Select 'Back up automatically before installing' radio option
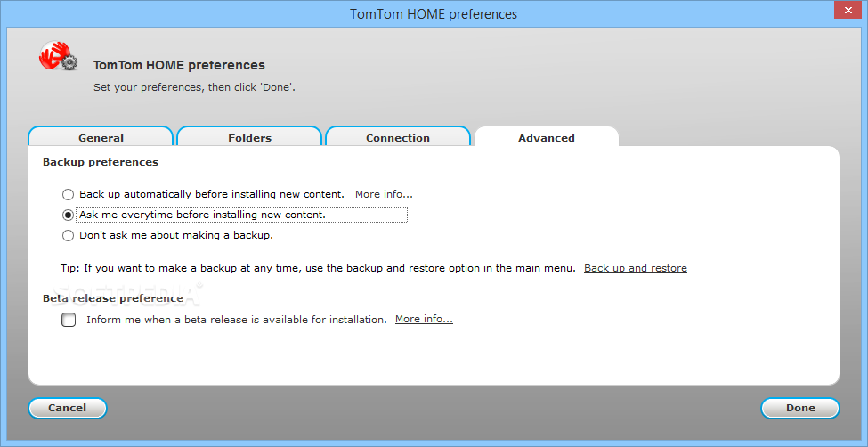The width and height of the screenshot is (868, 447). (x=68, y=194)
